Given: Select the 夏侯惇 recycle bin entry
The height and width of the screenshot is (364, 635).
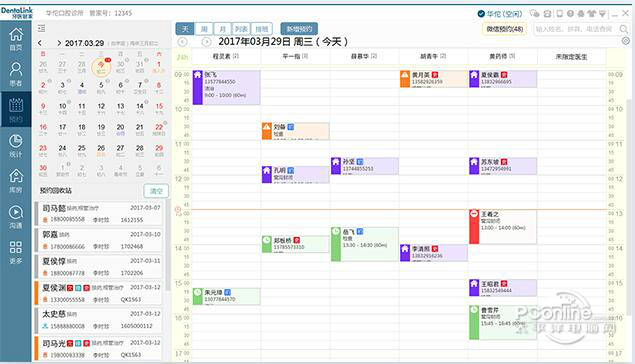Looking at the screenshot, I should (99, 267).
